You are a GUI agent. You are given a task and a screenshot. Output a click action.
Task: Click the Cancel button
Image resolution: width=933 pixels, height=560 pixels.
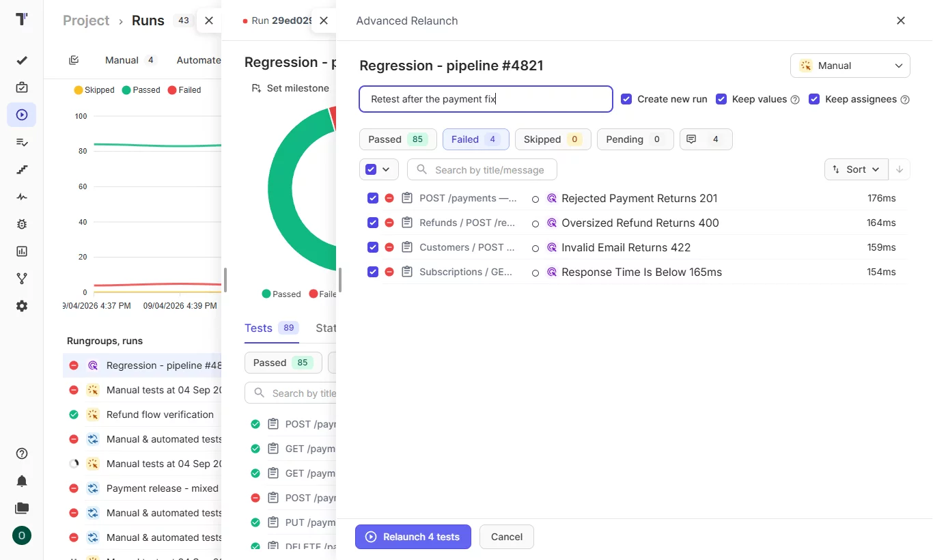(507, 537)
